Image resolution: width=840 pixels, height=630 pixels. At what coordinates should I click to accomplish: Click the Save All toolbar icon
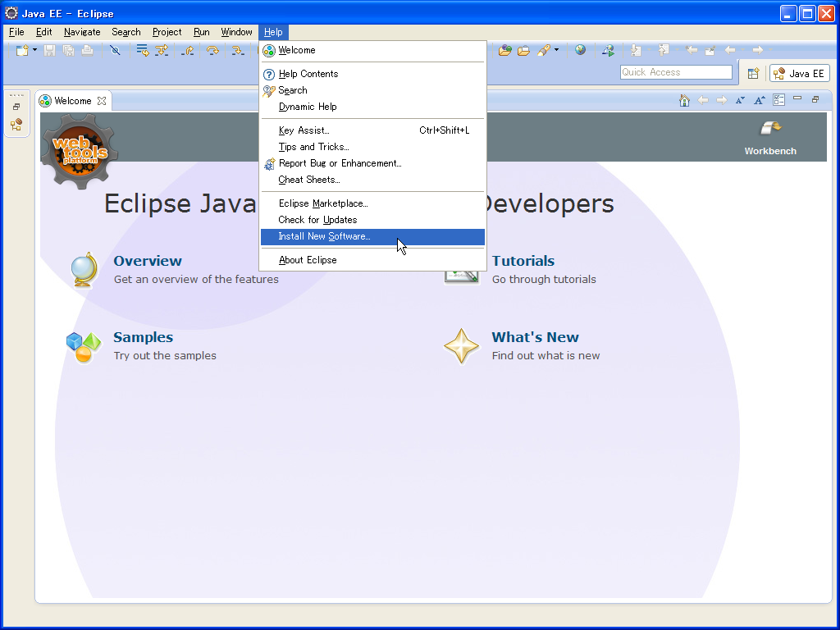pos(69,51)
